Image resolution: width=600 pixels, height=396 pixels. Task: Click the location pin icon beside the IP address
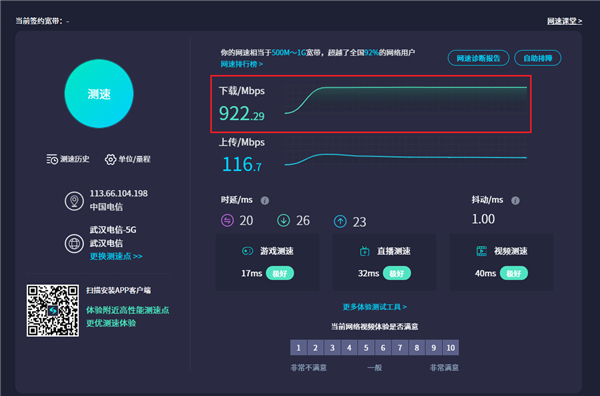(x=74, y=201)
